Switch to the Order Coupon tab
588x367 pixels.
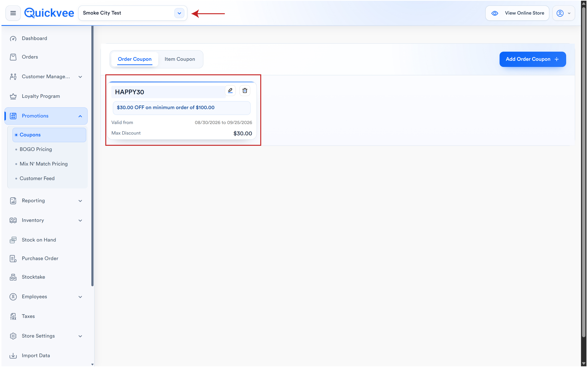[134, 59]
